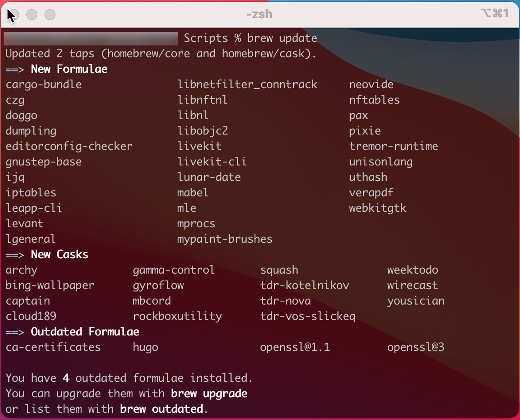Click the openssl@1.1 outdated formula
Viewport: 520px width, 420px height.
tap(295, 347)
